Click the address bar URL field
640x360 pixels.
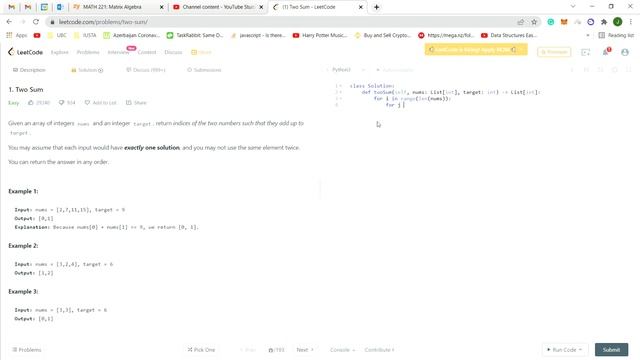(x=282, y=22)
